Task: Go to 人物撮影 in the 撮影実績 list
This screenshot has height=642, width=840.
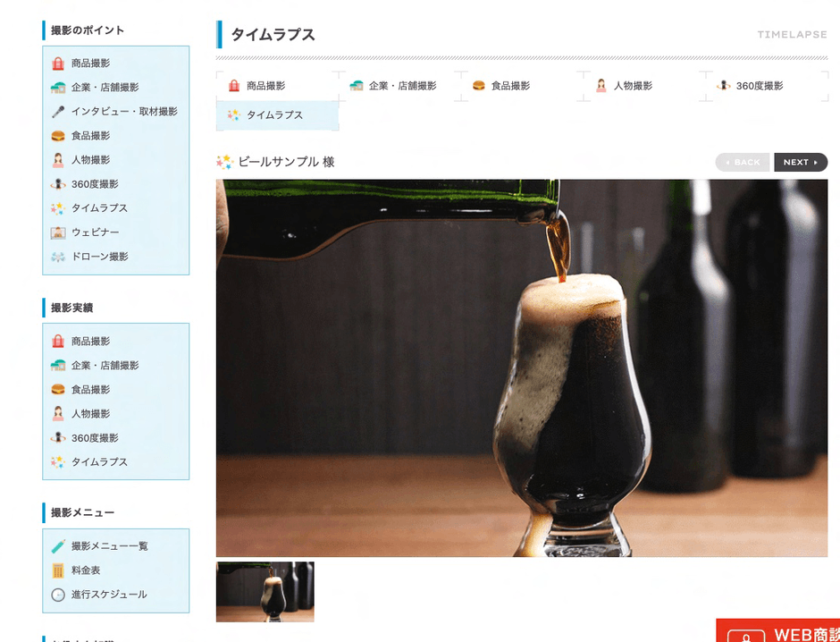Action: click(x=90, y=414)
